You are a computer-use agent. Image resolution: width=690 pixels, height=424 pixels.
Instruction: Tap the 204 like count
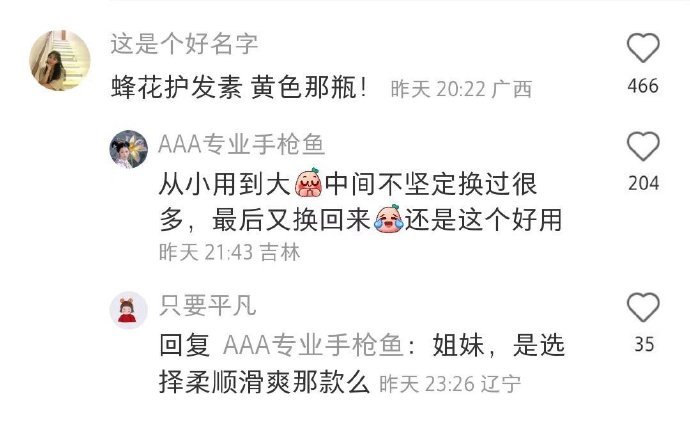tap(643, 183)
